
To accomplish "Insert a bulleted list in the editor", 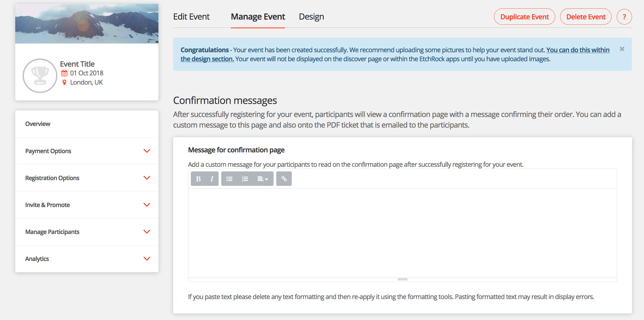I will [x=229, y=179].
